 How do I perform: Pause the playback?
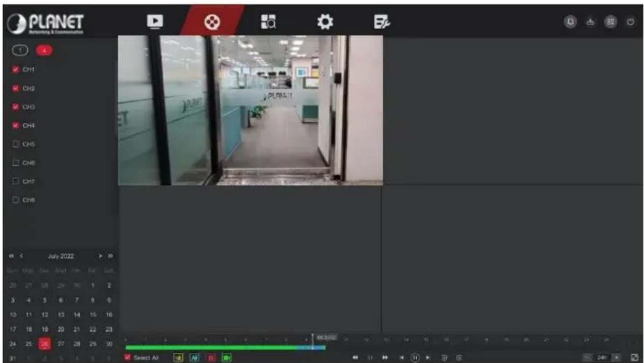[414, 357]
